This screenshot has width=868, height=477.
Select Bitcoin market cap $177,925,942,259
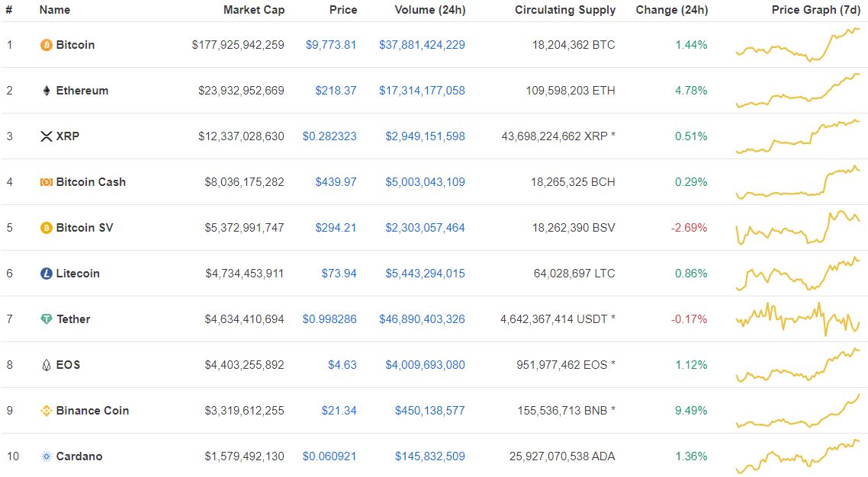pos(238,45)
